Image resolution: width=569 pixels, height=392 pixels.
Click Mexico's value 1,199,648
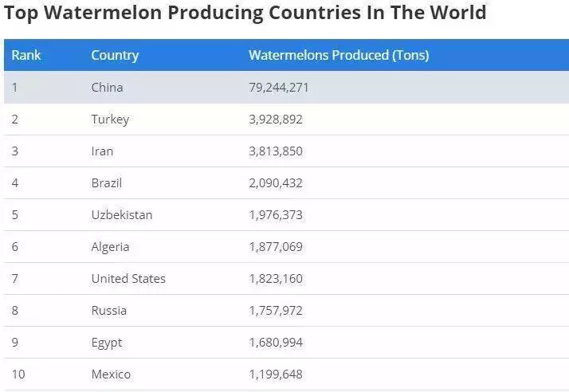pyautogui.click(x=276, y=374)
